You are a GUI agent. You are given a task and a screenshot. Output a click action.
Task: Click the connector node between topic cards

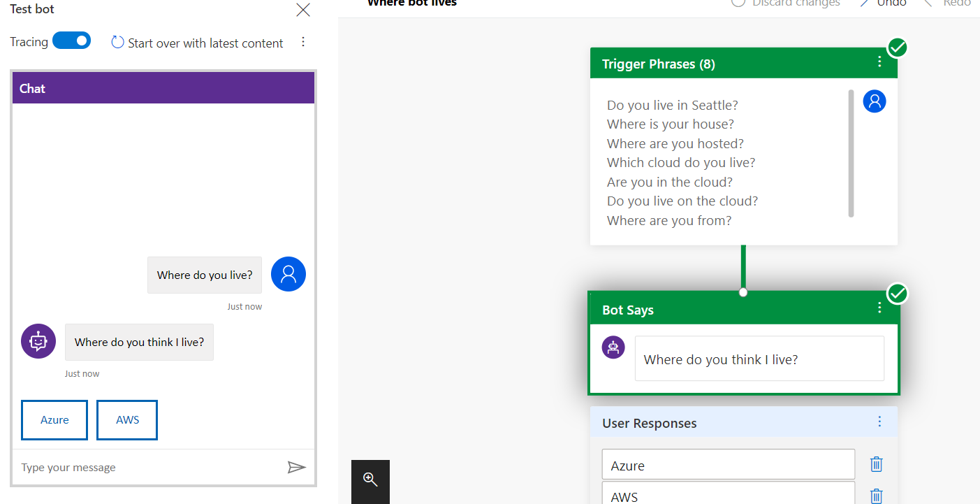pos(743,292)
